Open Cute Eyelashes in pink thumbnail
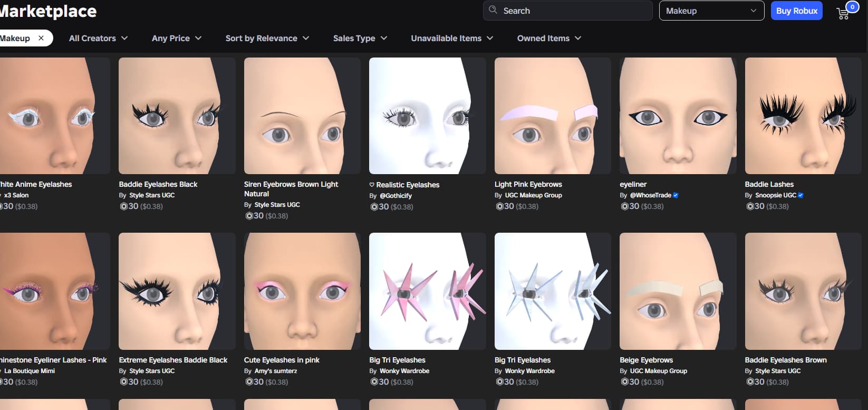Image resolution: width=868 pixels, height=410 pixels. point(302,291)
